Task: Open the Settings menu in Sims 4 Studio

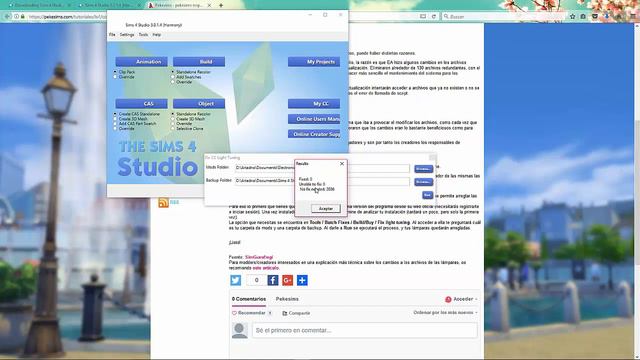Action: (127, 35)
